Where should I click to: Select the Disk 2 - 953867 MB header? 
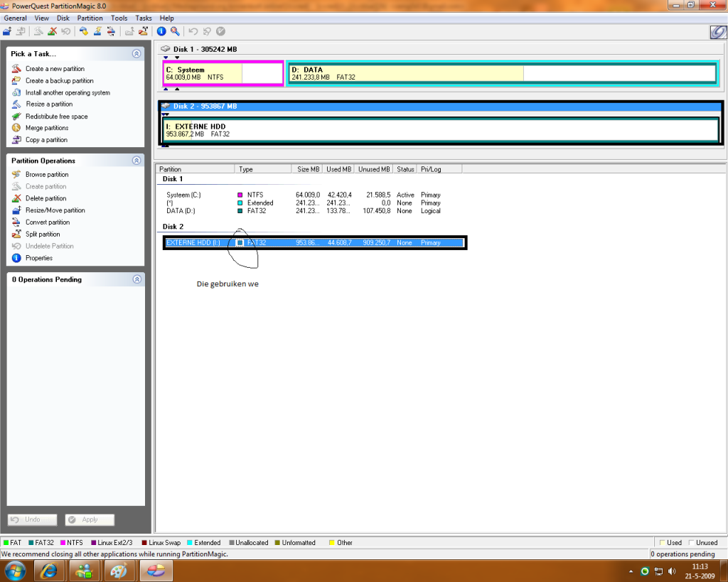pyautogui.click(x=440, y=107)
